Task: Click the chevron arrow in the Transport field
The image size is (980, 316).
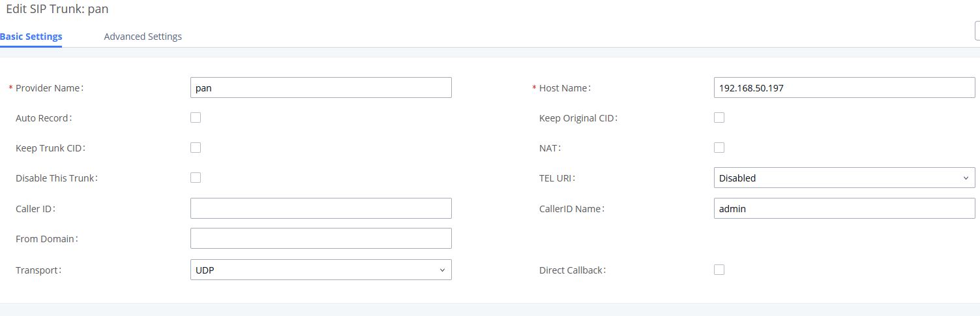Action: [442, 270]
